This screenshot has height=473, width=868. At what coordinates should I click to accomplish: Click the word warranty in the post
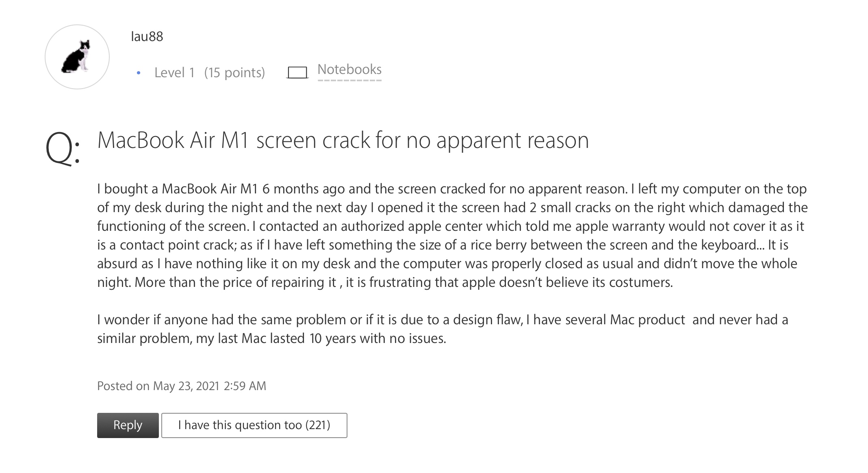click(x=638, y=226)
